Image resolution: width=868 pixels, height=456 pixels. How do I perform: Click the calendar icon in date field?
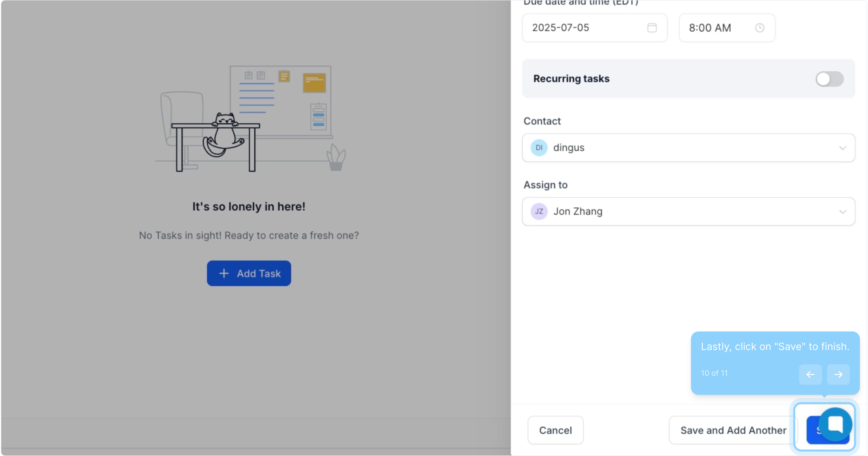(x=652, y=28)
